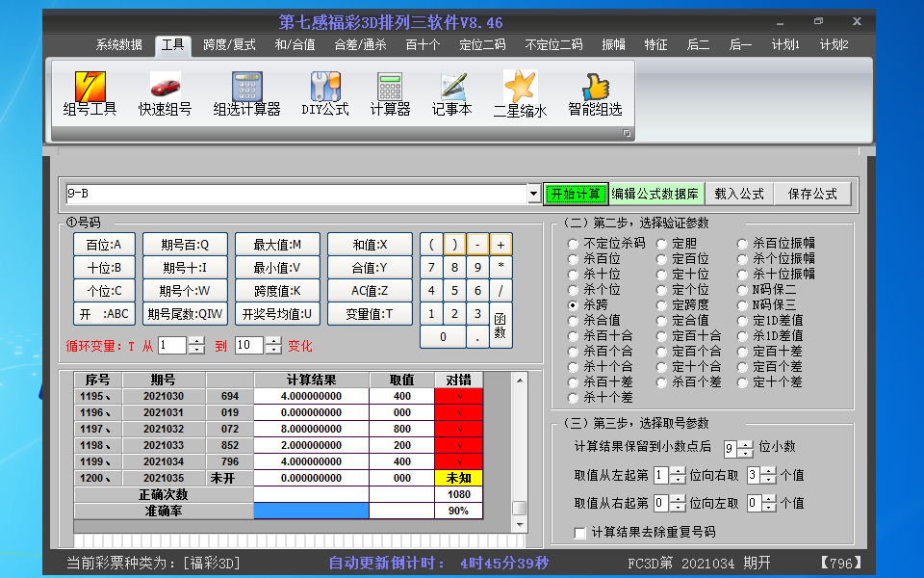Click the loop end value field showing 10
The height and width of the screenshot is (578, 924).
[250, 345]
